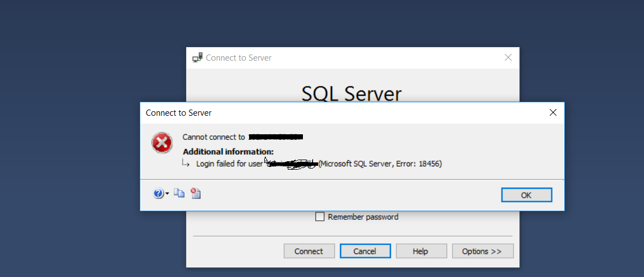Show technical details icon in error dialog

click(195, 193)
